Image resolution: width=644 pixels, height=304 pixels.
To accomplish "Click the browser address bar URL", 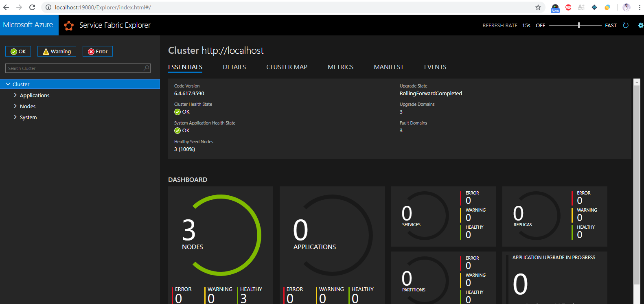I will 103,7.
